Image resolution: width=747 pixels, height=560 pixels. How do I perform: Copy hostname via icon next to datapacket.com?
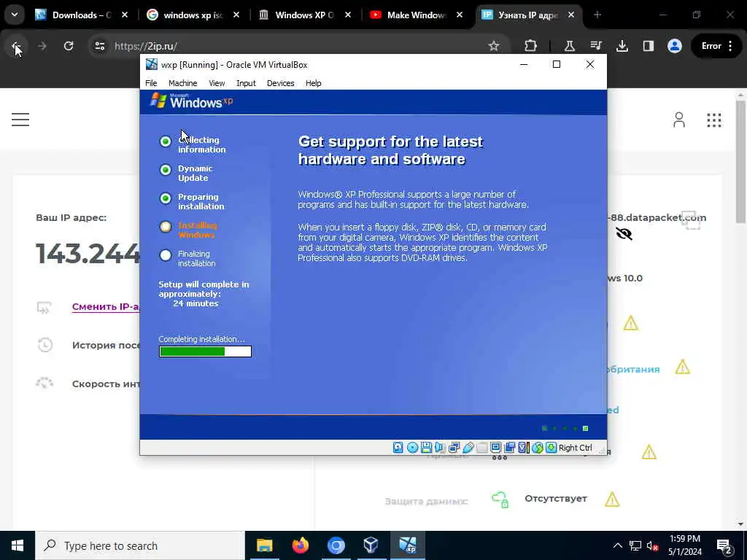[x=691, y=220]
